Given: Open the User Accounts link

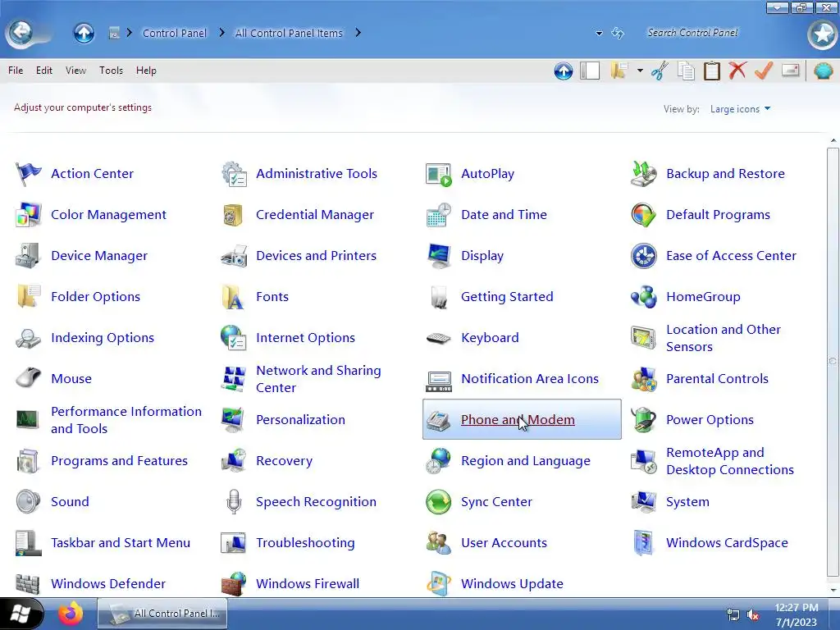Looking at the screenshot, I should (504, 543).
